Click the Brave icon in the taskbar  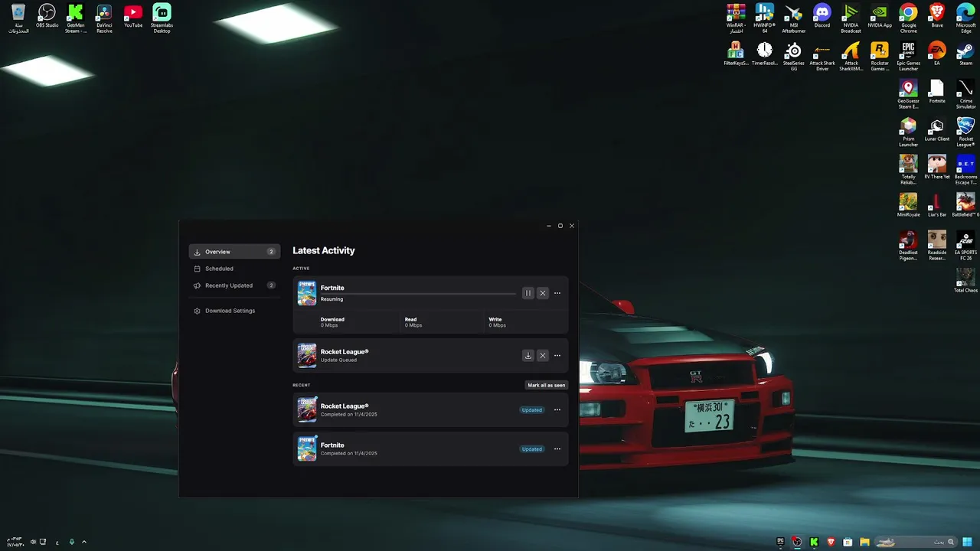(831, 542)
